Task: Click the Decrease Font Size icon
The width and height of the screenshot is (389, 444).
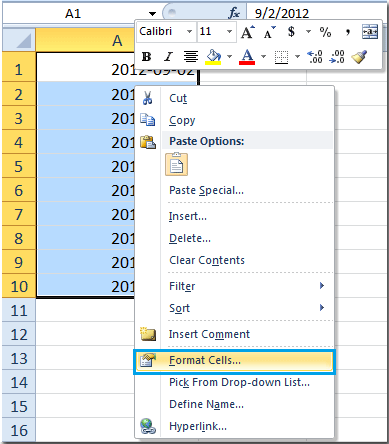Action: (270, 32)
